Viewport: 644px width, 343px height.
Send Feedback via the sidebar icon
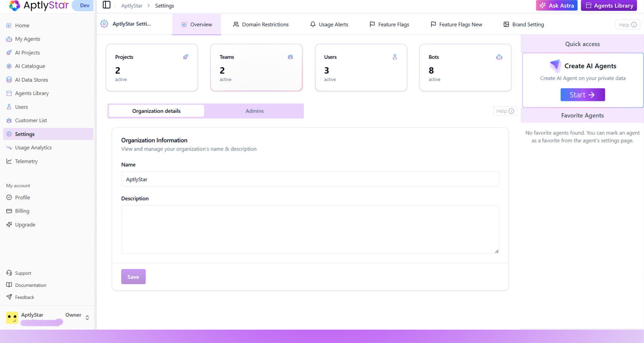click(9, 297)
